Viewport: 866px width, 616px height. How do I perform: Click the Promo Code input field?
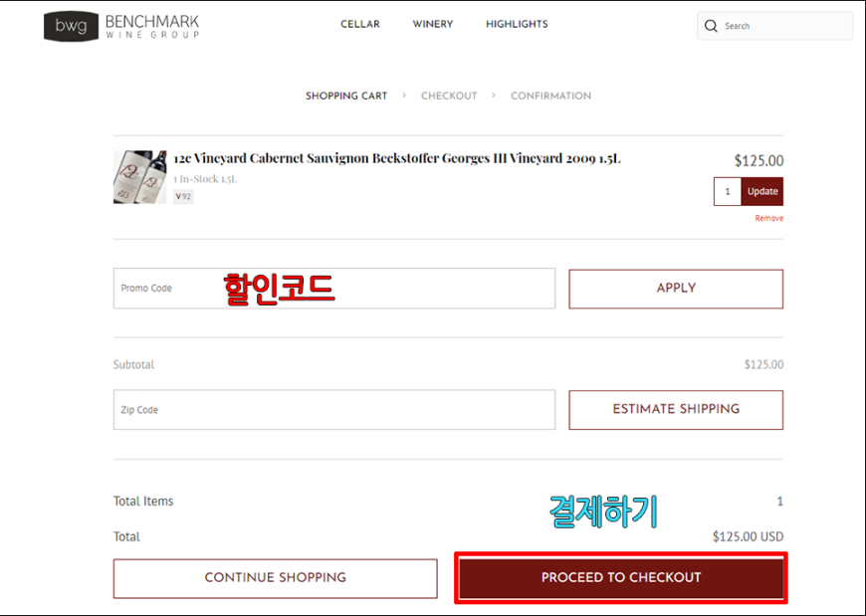334,289
